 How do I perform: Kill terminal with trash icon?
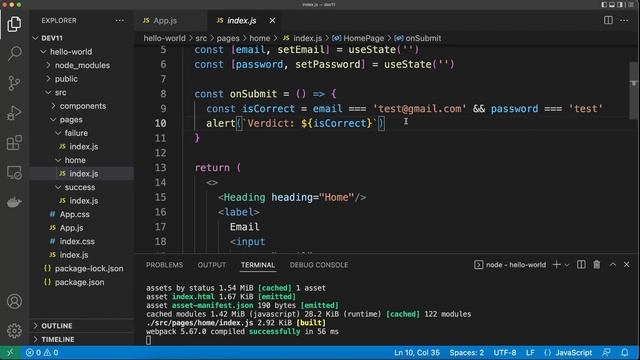pos(597,265)
